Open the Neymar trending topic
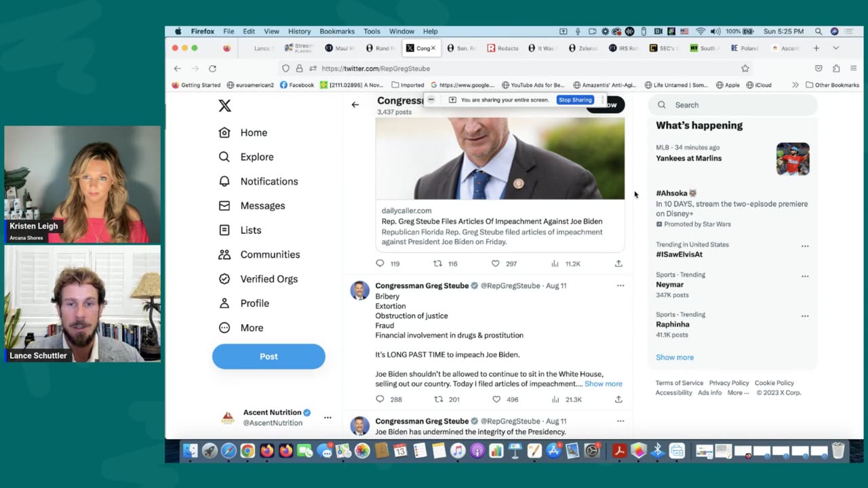 click(x=669, y=285)
